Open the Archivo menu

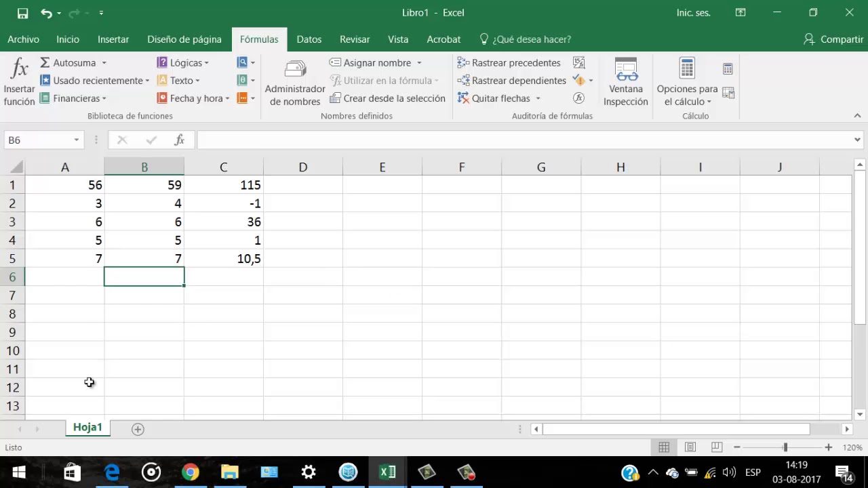pos(23,39)
